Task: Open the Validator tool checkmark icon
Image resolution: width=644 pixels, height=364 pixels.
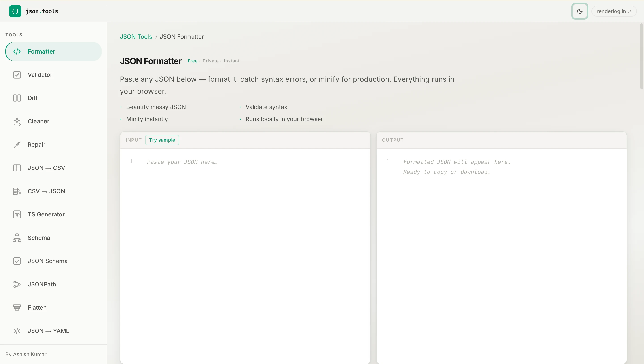Action: pyautogui.click(x=17, y=75)
